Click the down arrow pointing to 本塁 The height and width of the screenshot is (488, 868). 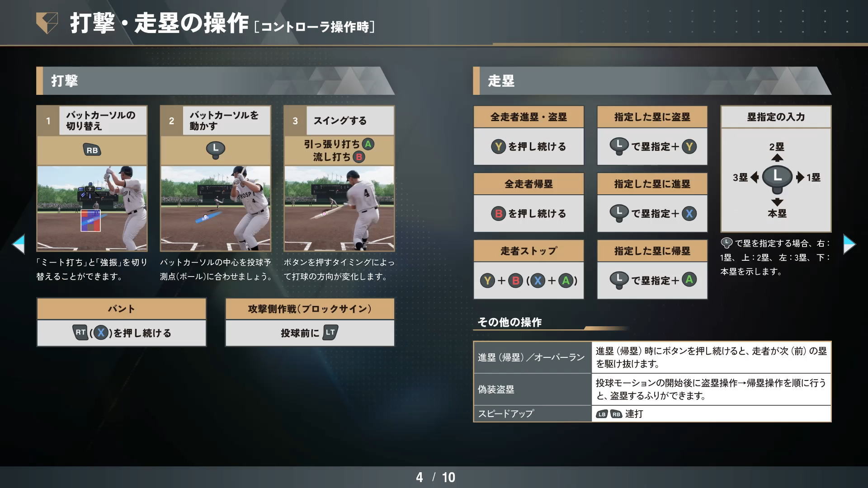click(x=777, y=202)
